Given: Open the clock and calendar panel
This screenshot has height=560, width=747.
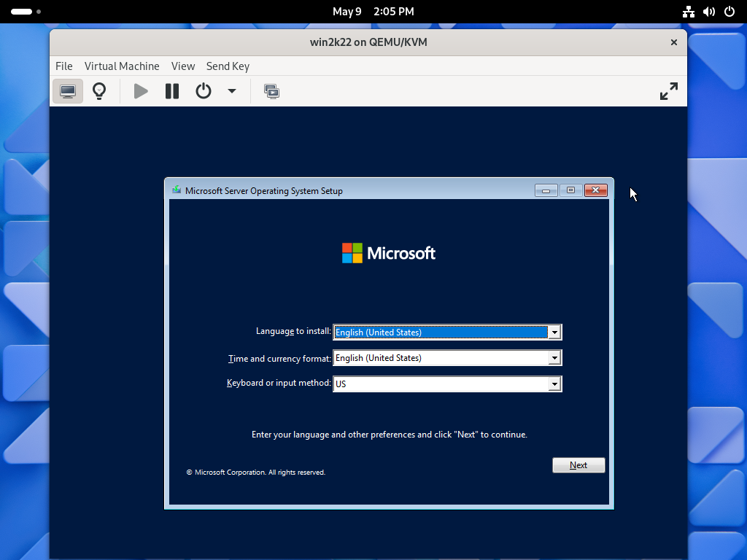Looking at the screenshot, I should [x=373, y=12].
